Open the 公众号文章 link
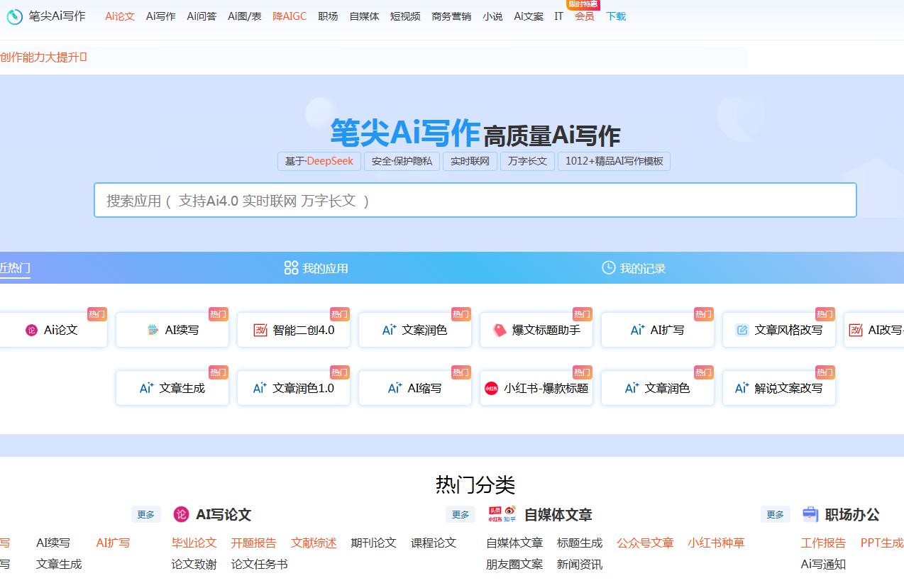This screenshot has height=588, width=904. [645, 543]
